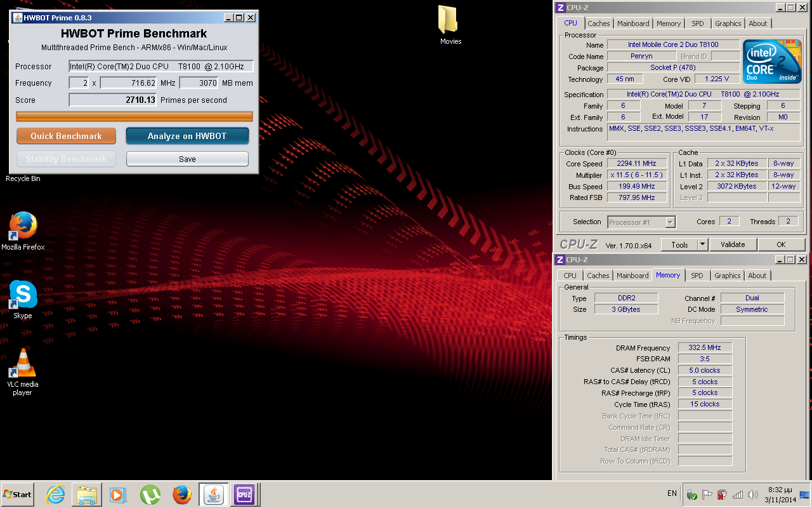Click the orange benchmark progress bar

click(134, 116)
